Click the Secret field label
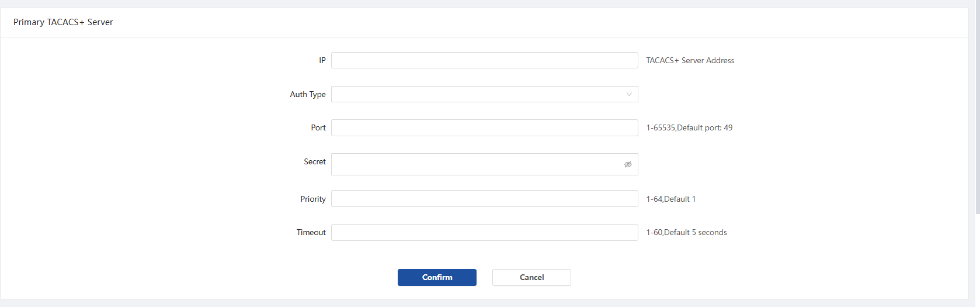The image size is (980, 307). [315, 161]
